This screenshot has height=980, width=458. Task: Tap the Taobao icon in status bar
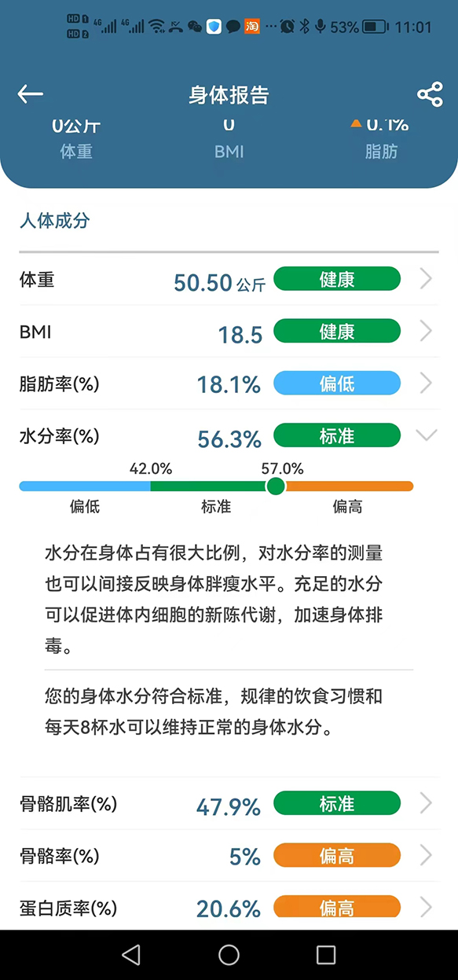[252, 26]
